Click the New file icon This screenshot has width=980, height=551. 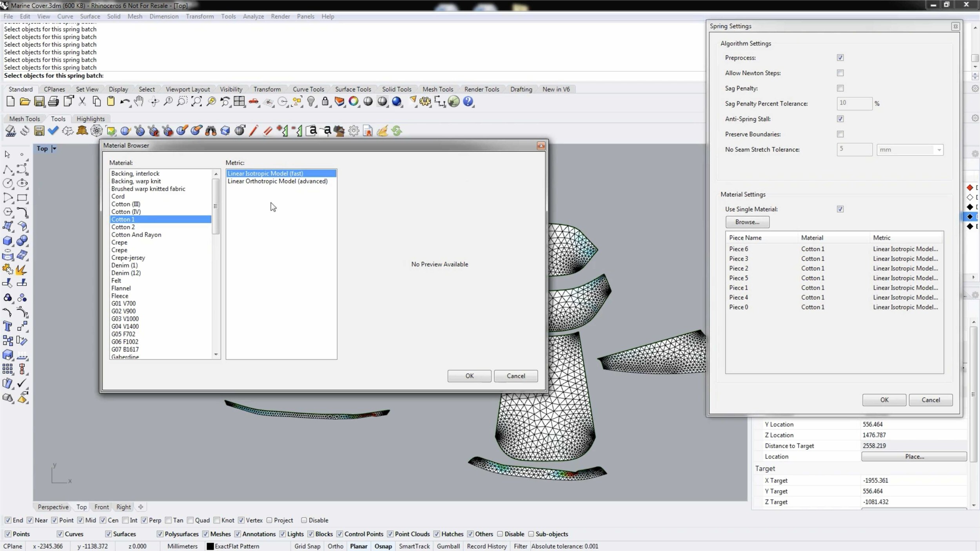click(11, 101)
